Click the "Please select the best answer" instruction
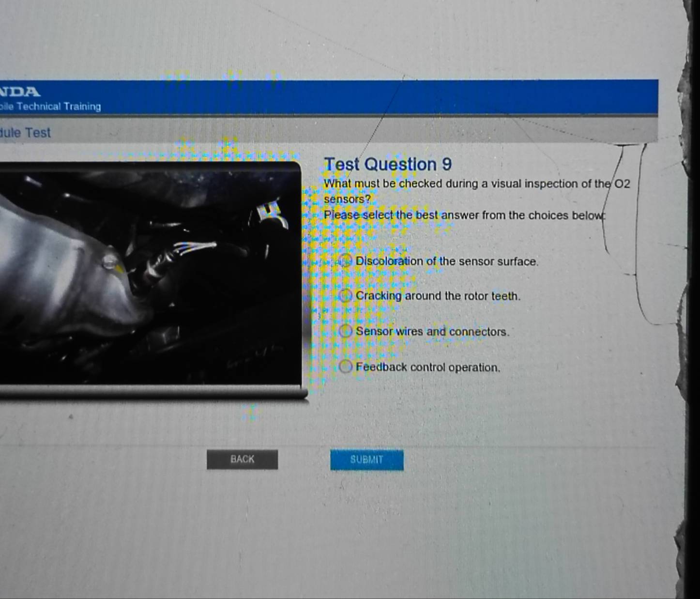 point(465,215)
